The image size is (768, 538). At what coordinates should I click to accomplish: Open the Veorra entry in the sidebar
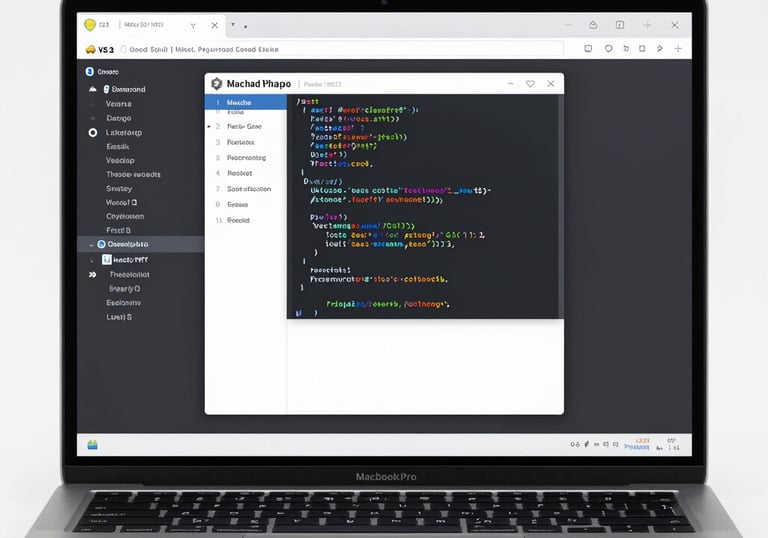119,104
